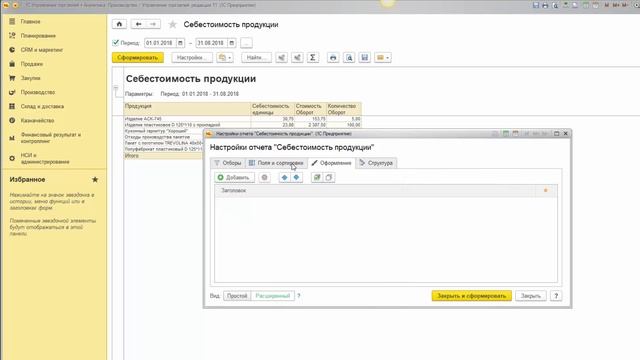The image size is (640, 360).
Task: Open НСИ и администрирование section
Action: 45,158
